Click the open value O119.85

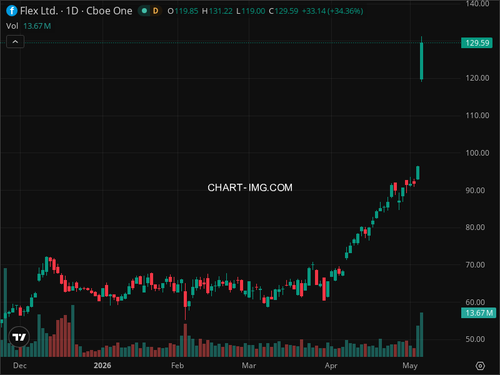tap(183, 11)
